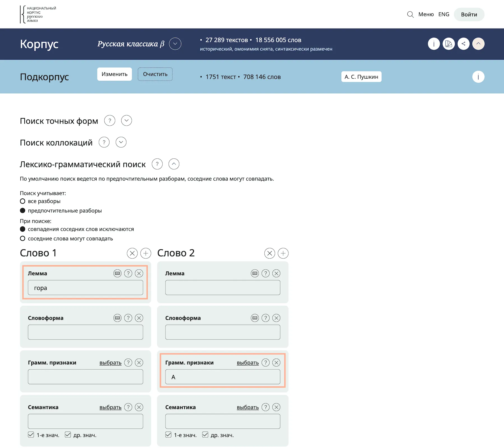Clear the Слово 2 Словоформа field
This screenshot has width=504, height=448.
coord(276,318)
